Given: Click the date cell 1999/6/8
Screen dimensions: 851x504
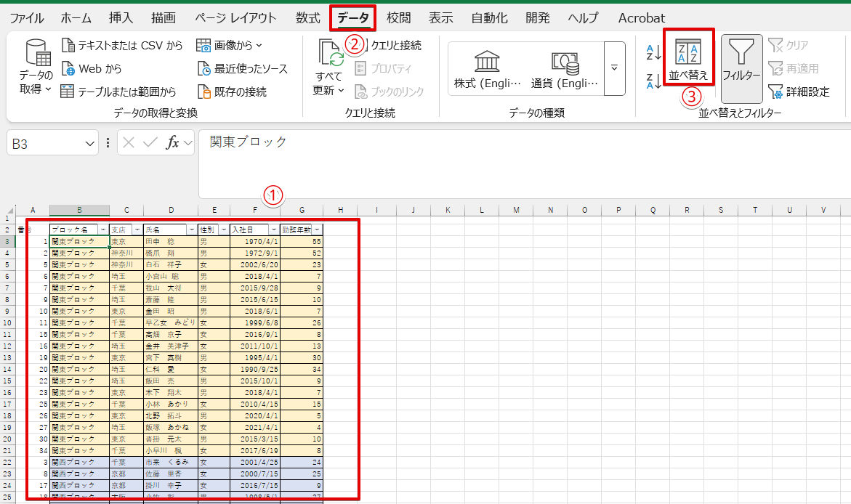Looking at the screenshot, I should pos(255,322).
